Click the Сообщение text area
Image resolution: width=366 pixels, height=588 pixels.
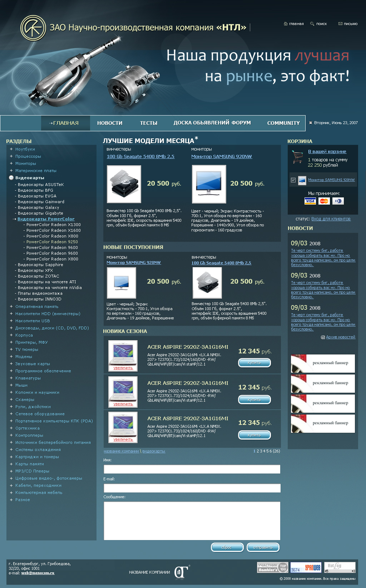tap(192, 521)
